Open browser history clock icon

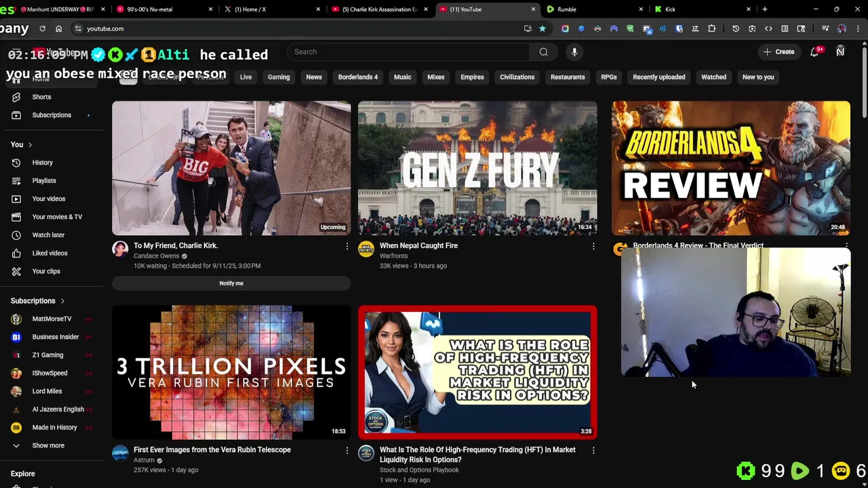(736, 28)
